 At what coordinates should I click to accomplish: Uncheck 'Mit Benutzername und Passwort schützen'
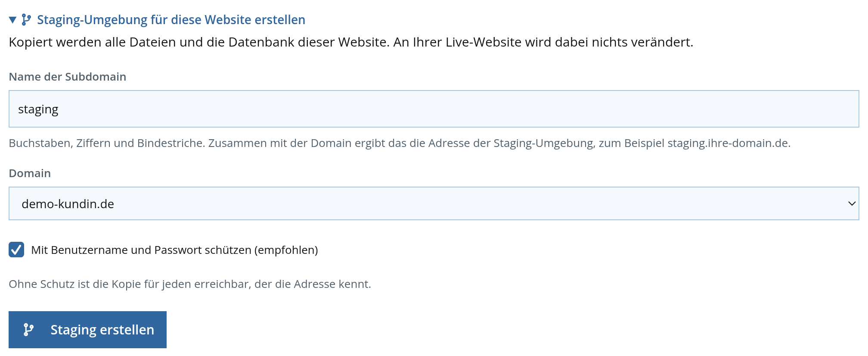[x=16, y=250]
